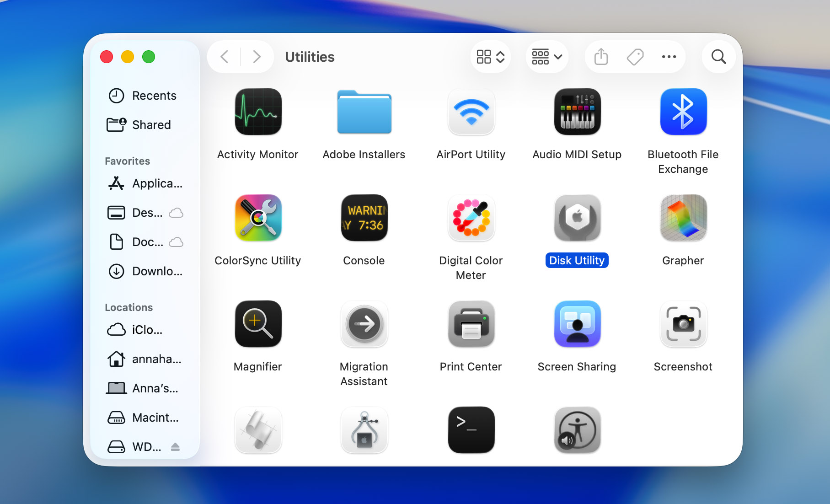Select the Script Editor scroll icon
The height and width of the screenshot is (504, 830).
click(258, 430)
